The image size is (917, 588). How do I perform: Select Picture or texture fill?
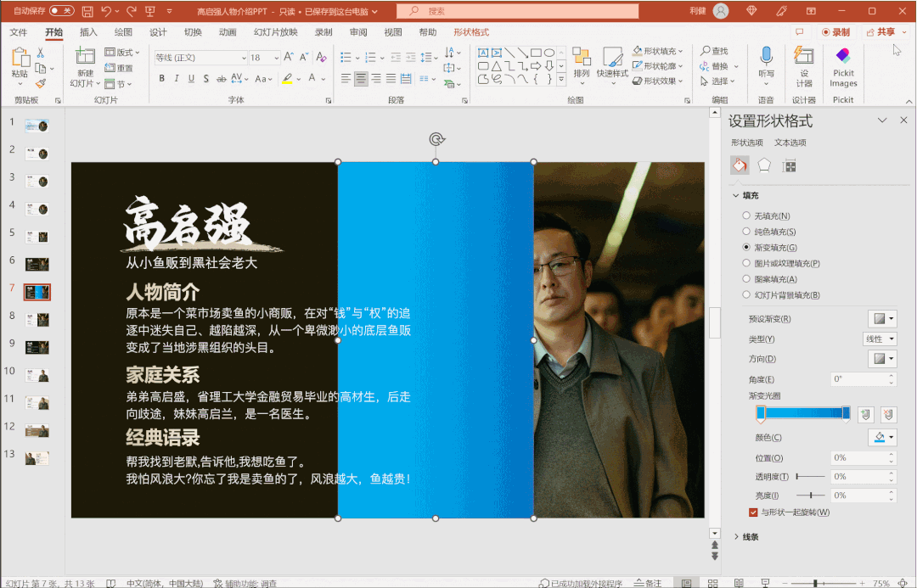pyautogui.click(x=781, y=263)
